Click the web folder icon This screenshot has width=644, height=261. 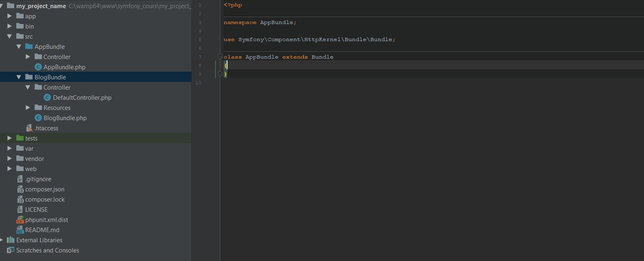point(20,169)
